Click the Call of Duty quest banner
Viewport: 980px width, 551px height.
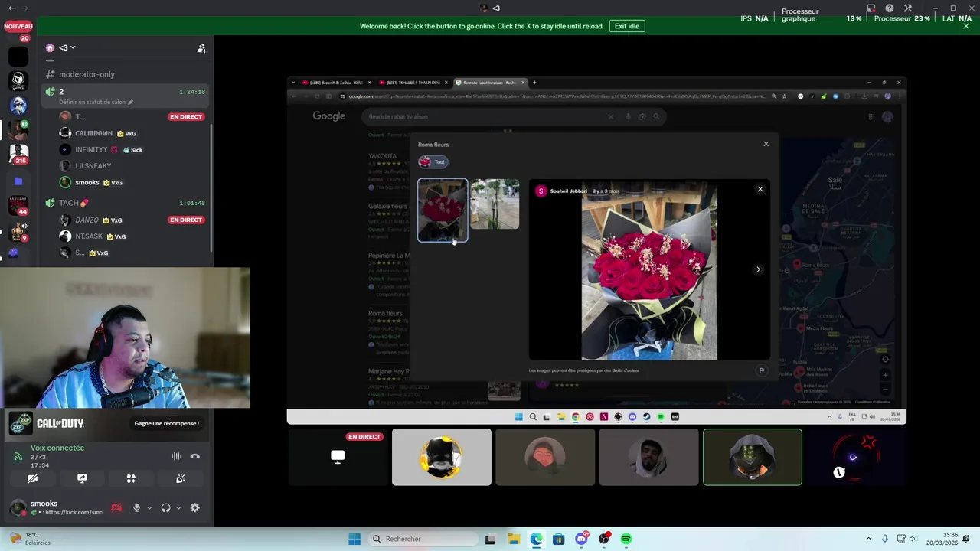[x=105, y=423]
